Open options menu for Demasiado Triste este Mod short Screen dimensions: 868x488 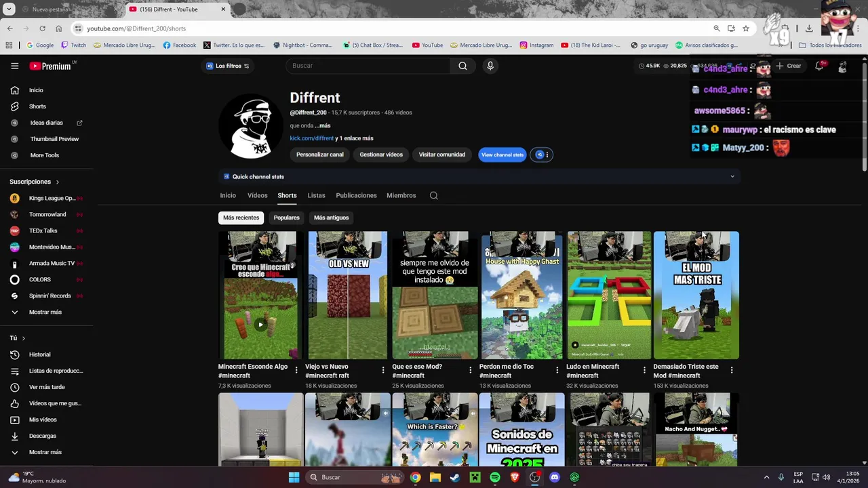[732, 370]
